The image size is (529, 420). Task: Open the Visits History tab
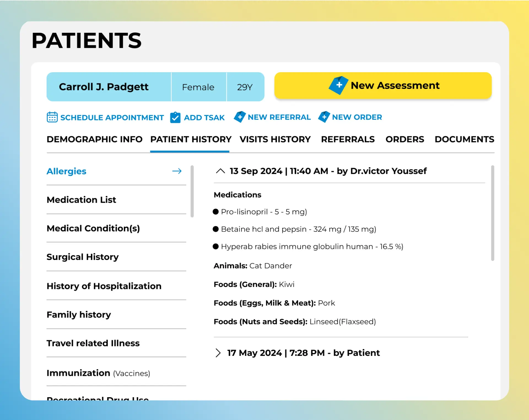pos(275,139)
